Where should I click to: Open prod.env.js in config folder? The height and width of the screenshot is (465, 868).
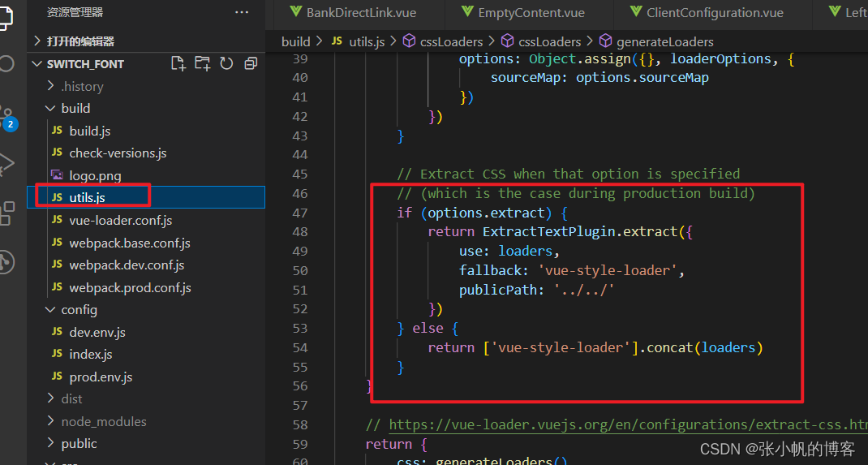click(101, 377)
